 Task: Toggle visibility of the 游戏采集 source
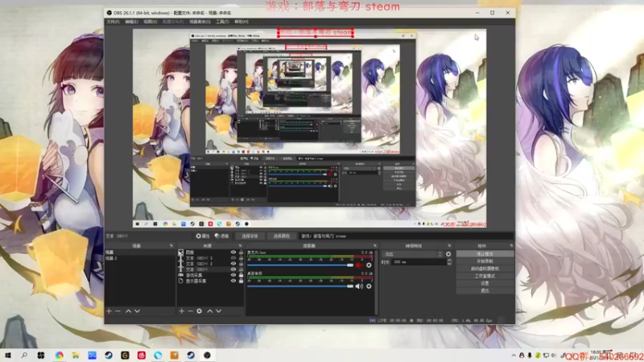233,275
